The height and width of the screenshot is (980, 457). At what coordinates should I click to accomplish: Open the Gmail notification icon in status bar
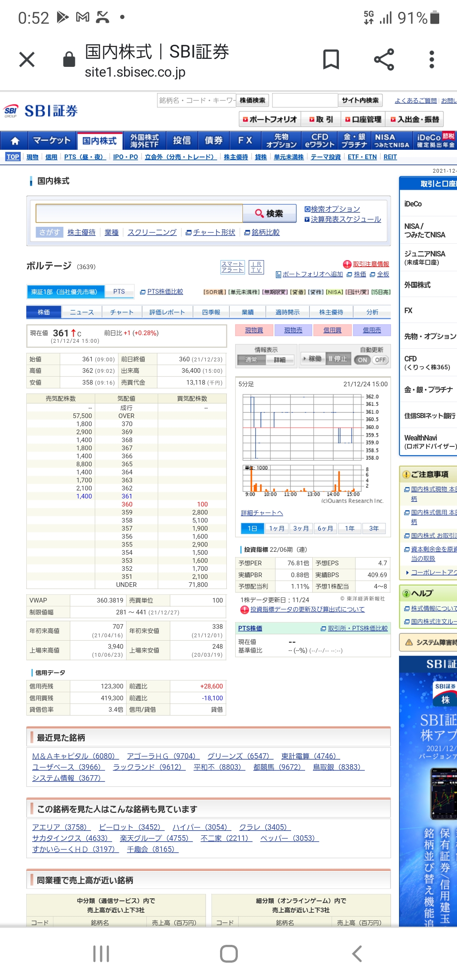pyautogui.click(x=83, y=17)
